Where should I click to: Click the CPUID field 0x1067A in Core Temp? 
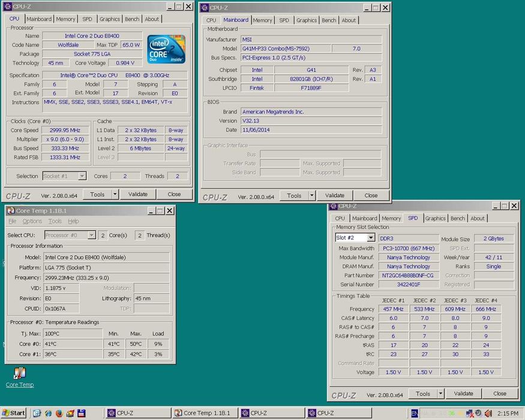pos(61,308)
